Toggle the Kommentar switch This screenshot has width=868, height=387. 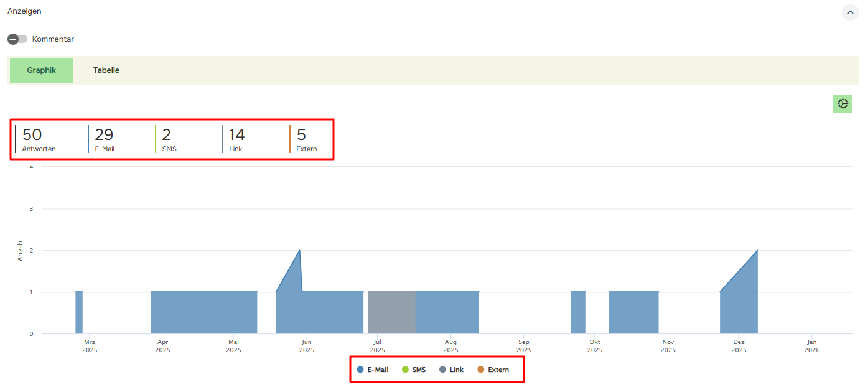click(17, 39)
